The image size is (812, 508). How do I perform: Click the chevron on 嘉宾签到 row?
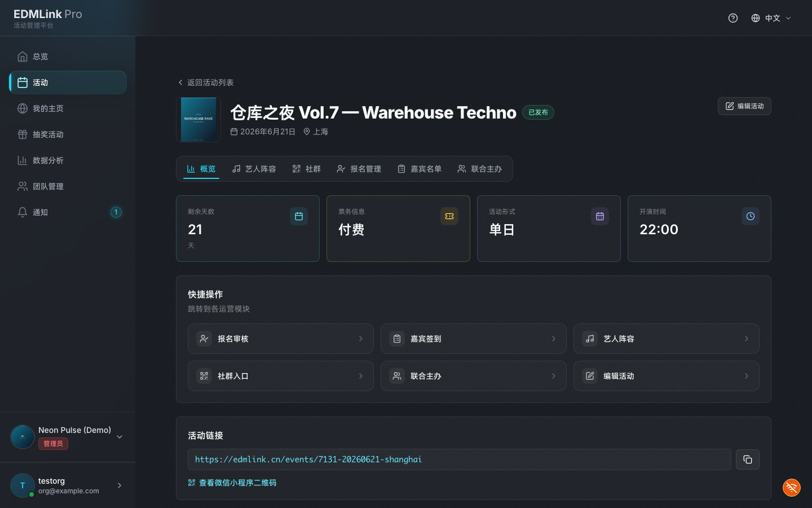point(554,339)
